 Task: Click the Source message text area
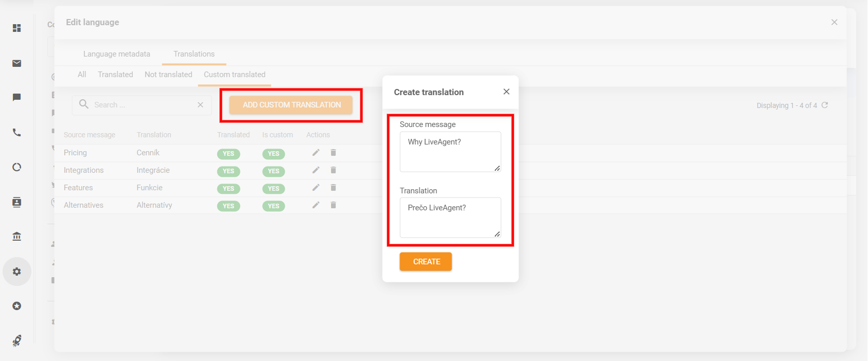tap(450, 152)
